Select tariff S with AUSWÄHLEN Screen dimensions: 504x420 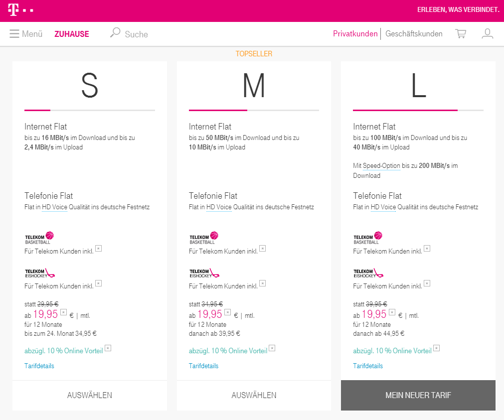(x=90, y=395)
